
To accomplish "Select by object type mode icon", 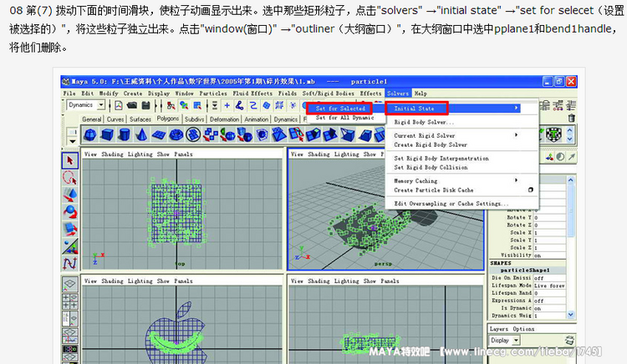I will (184, 105).
